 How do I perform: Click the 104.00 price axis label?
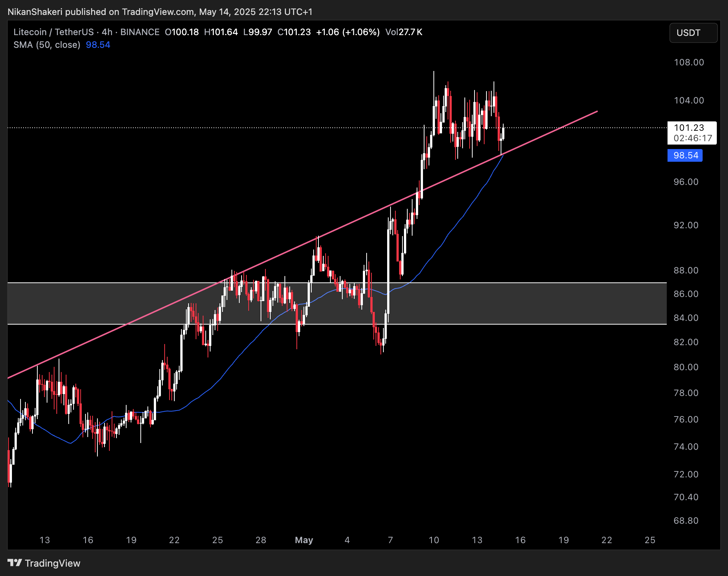(689, 100)
